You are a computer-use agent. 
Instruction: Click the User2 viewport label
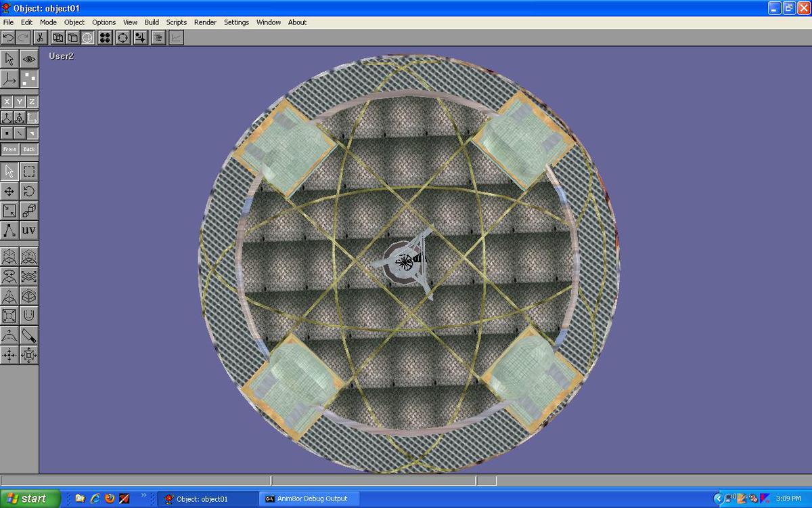pyautogui.click(x=61, y=56)
